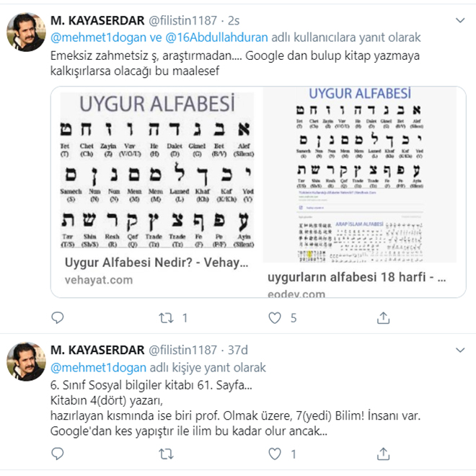Open M. KAYASERDAR's avatar on the second tweet
This screenshot has height=476, width=476.
coord(26,361)
